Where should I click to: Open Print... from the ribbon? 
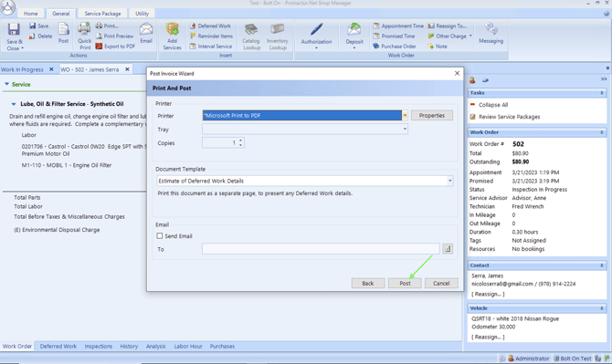coord(107,26)
